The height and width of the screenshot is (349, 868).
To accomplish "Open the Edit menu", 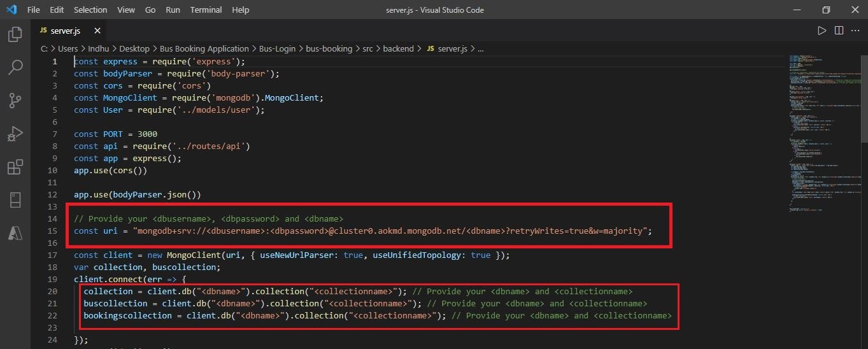I will (57, 10).
